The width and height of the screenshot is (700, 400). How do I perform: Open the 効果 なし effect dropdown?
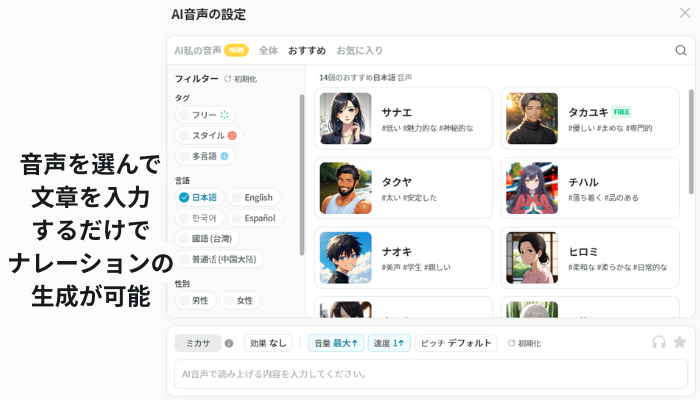click(x=268, y=343)
